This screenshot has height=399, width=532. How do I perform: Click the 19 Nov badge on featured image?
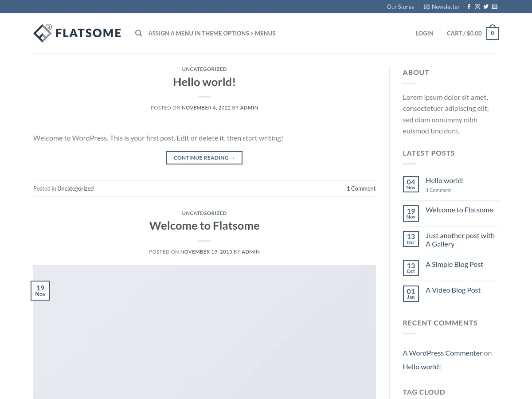click(40, 290)
